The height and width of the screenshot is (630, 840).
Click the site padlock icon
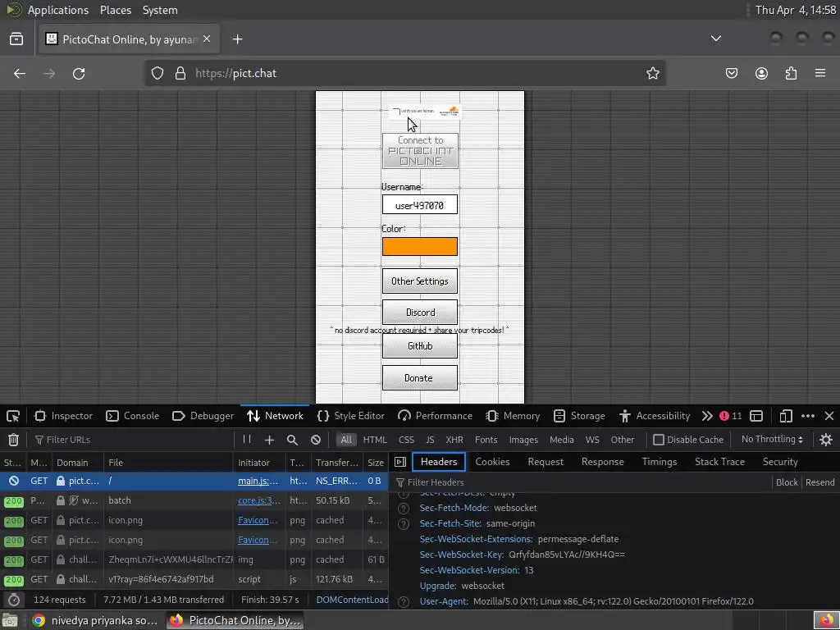click(180, 73)
